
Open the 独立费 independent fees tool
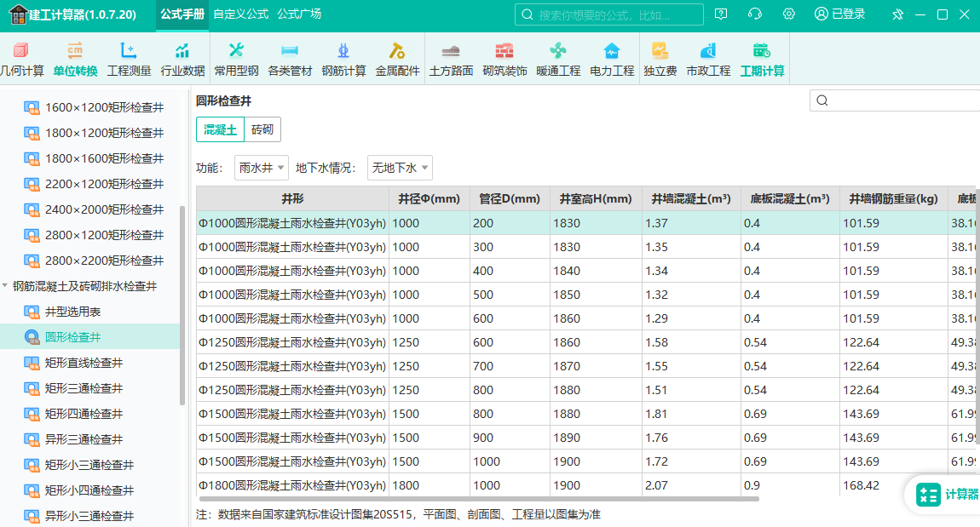[660, 60]
